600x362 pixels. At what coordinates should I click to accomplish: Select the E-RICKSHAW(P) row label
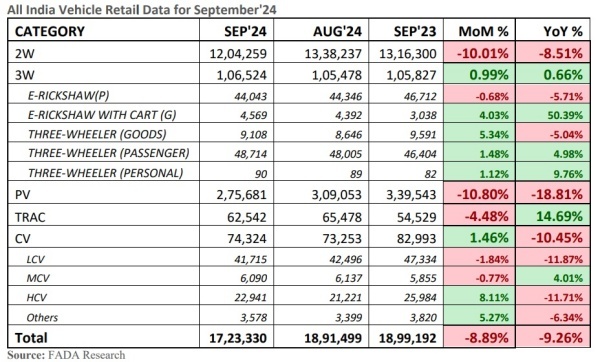(68, 95)
